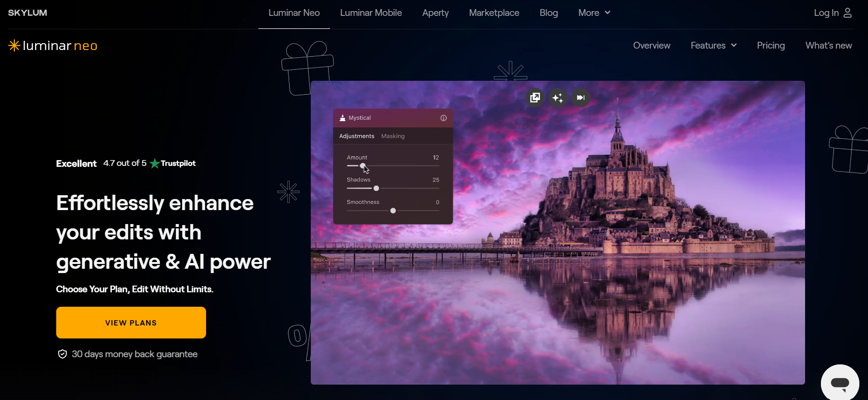
Task: Click the "4.7 out of 5" rating text
Action: click(x=125, y=163)
